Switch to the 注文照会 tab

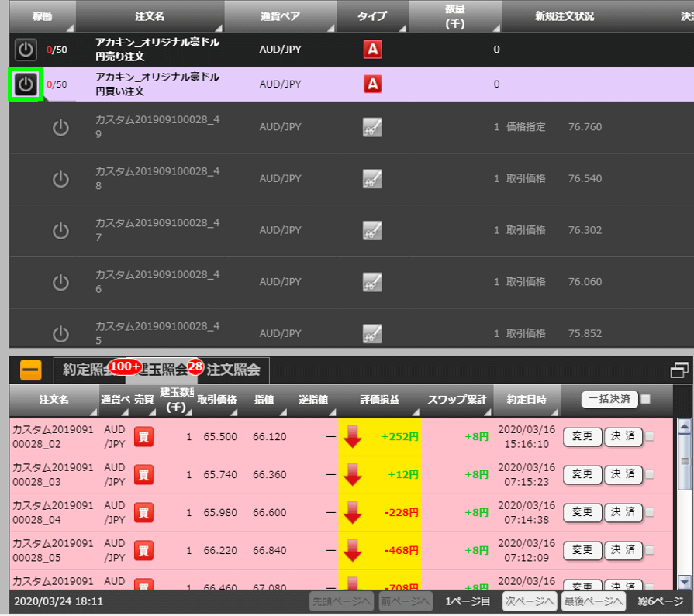tap(233, 370)
